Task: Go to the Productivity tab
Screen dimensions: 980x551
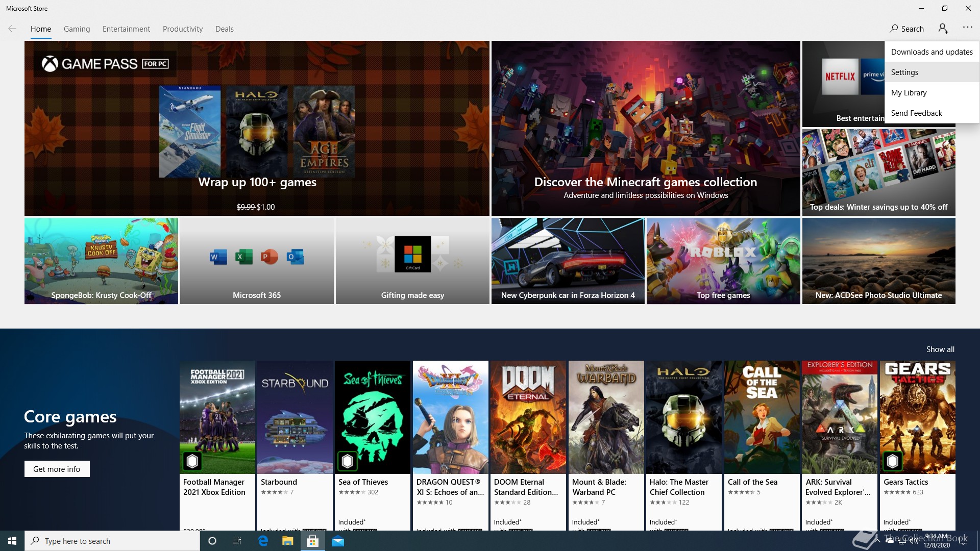Action: (183, 29)
